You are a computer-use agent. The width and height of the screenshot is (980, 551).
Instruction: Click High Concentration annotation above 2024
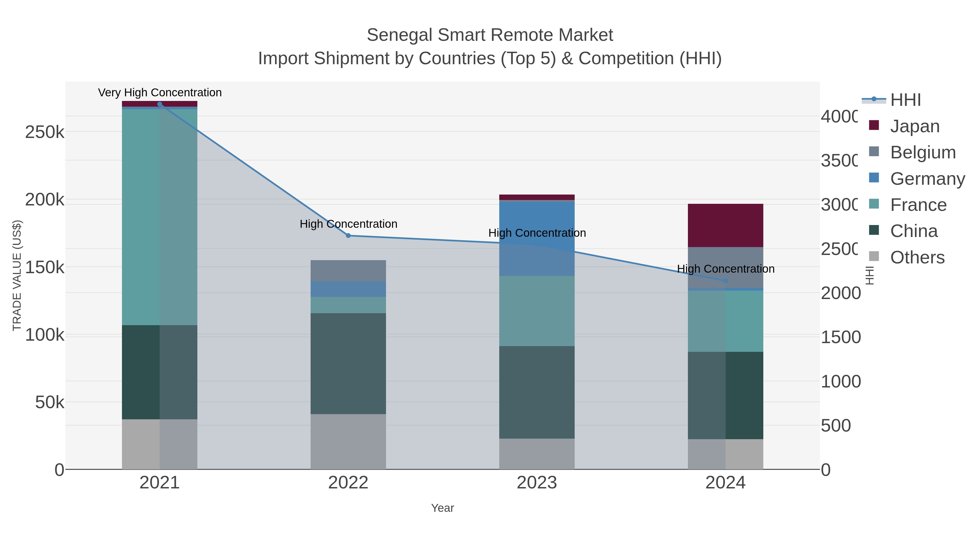tap(726, 269)
